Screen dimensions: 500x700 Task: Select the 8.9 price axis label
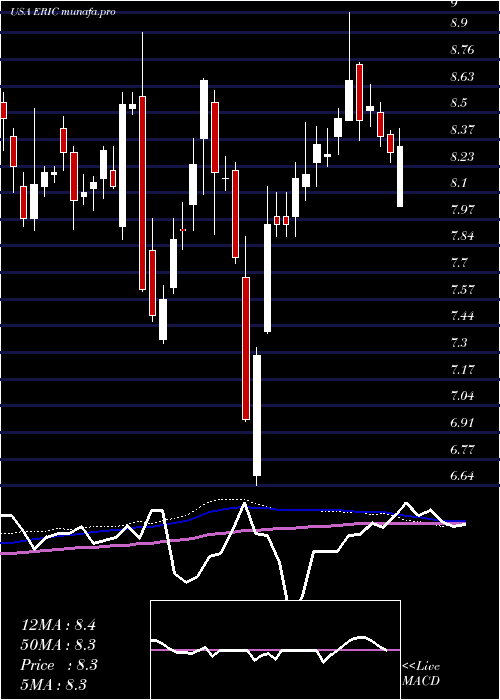(458, 23)
